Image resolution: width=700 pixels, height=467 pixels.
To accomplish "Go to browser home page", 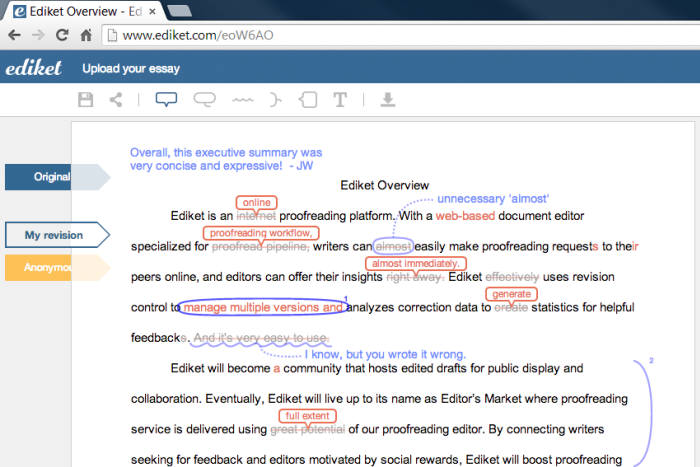I will 87,35.
